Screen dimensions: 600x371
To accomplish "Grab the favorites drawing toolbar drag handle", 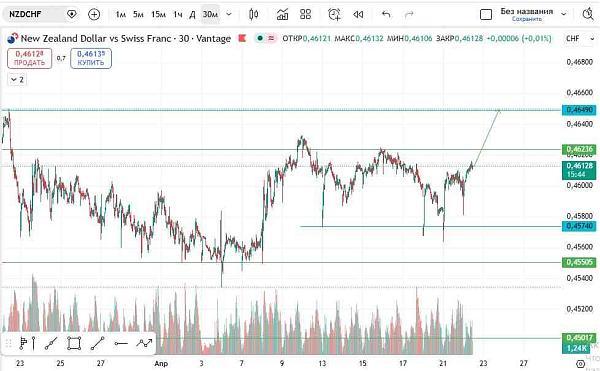I will pyautogui.click(x=8, y=343).
